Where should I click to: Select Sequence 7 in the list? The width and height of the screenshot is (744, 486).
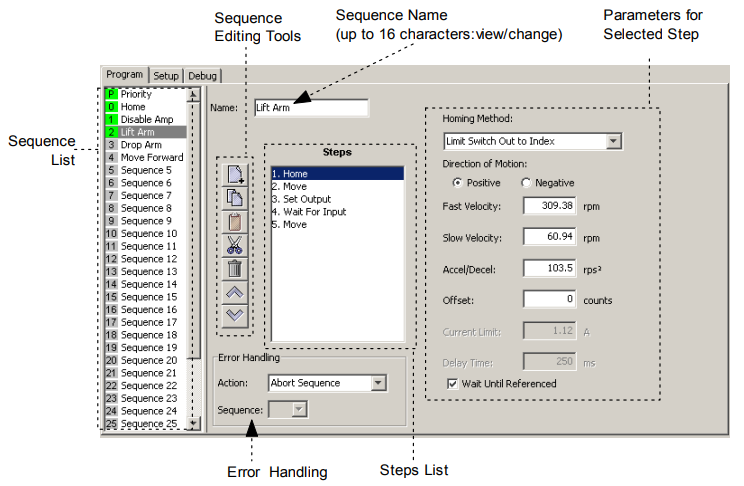(146, 196)
